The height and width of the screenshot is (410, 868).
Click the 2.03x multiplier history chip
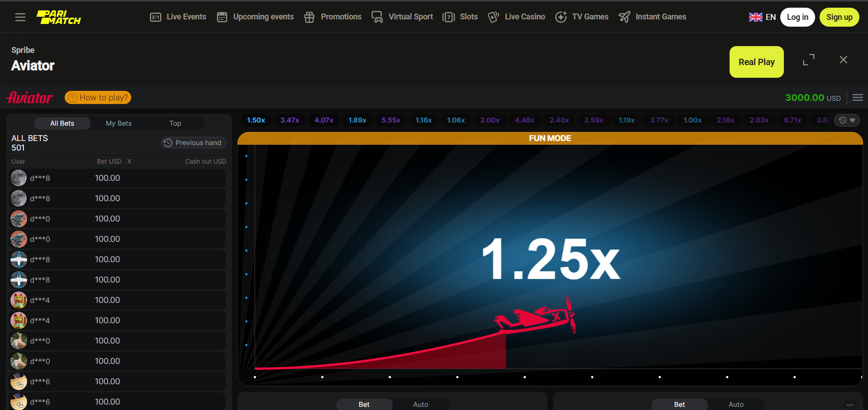coord(759,120)
